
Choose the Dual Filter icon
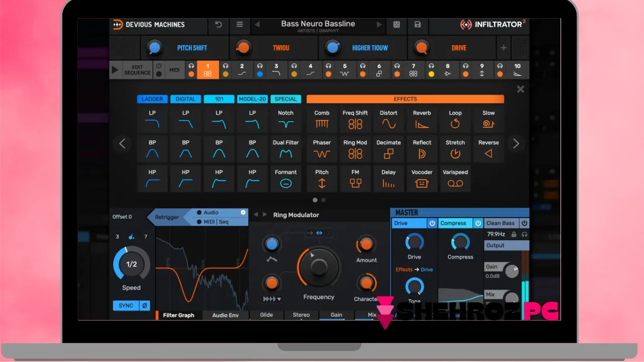click(x=286, y=154)
